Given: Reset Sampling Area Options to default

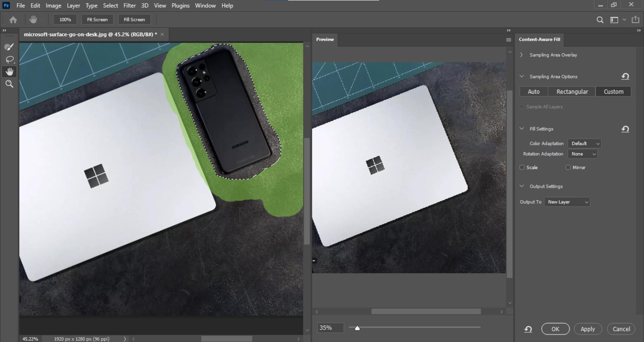Looking at the screenshot, I should point(625,76).
